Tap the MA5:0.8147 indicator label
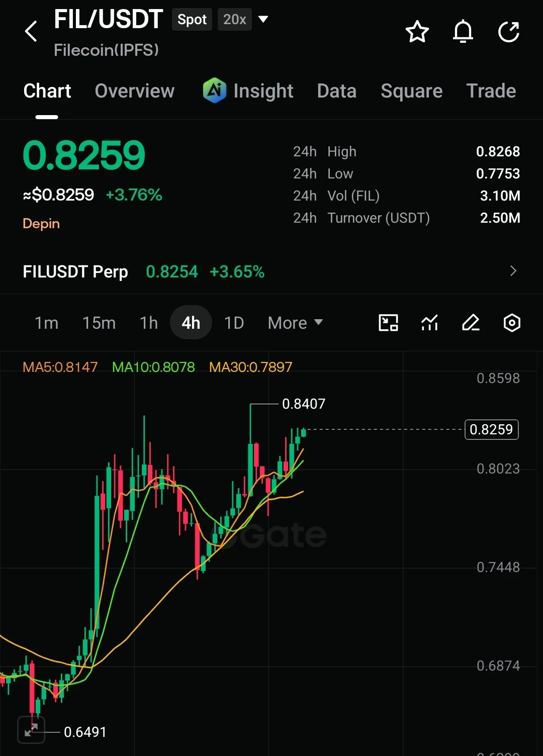This screenshot has height=756, width=543. [60, 367]
